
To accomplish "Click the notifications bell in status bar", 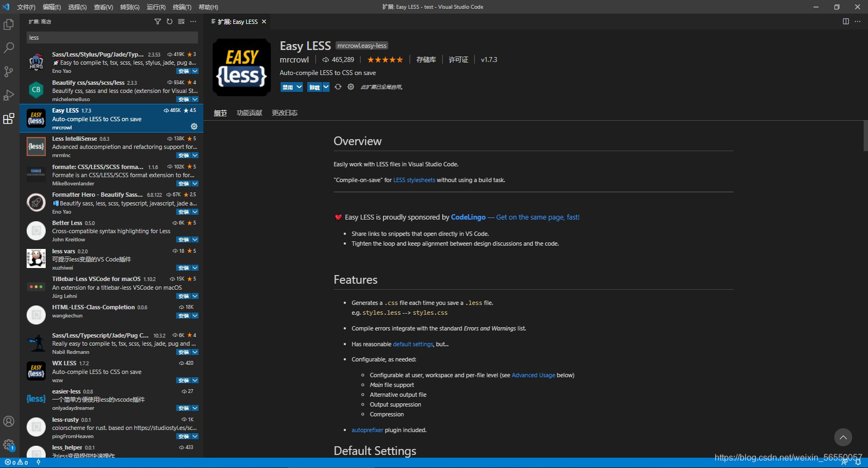I will [858, 463].
